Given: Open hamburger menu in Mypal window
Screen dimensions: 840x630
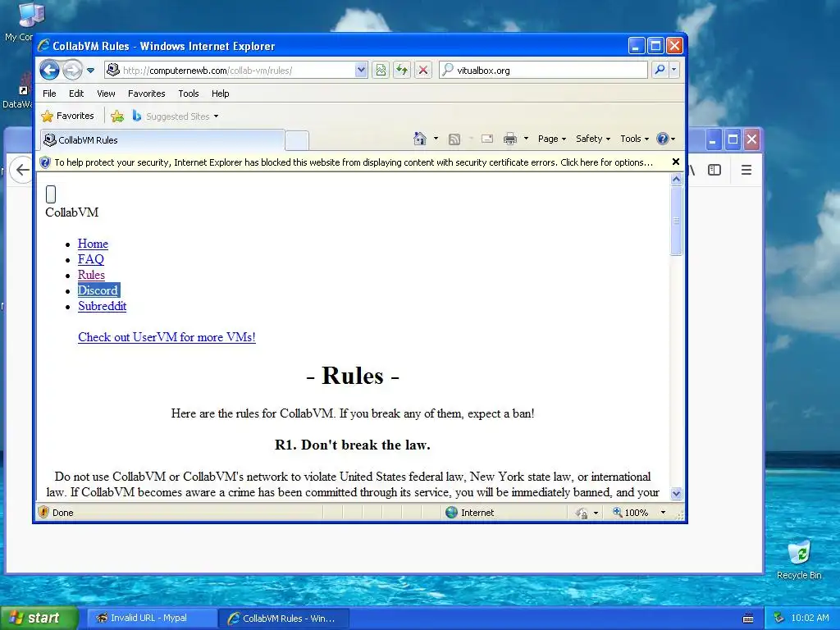Looking at the screenshot, I should click(x=746, y=170).
